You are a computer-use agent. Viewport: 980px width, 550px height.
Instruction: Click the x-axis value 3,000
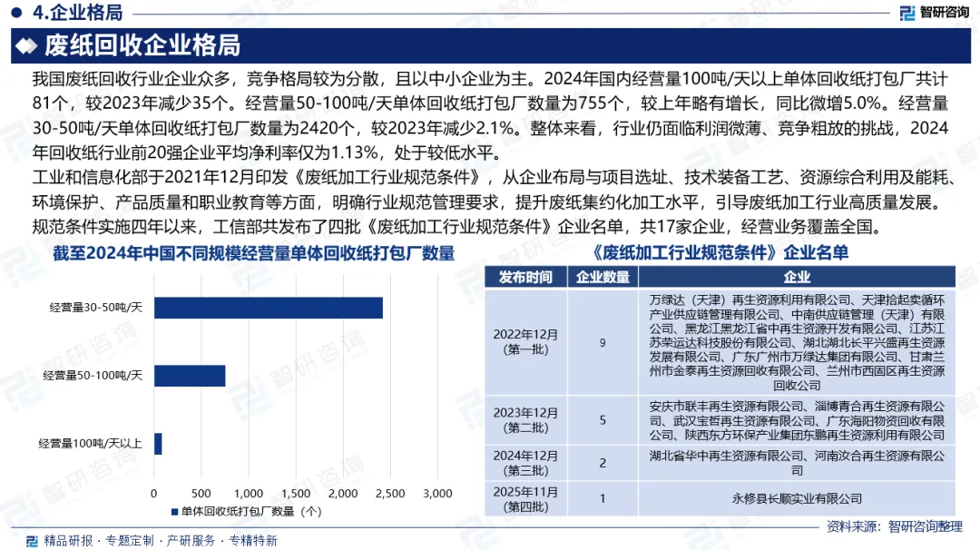(x=437, y=493)
